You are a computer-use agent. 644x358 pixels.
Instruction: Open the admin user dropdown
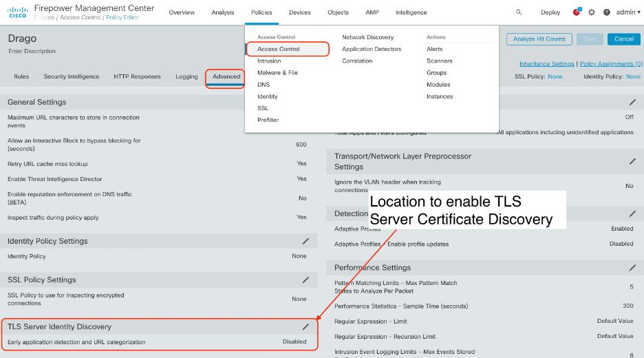coord(628,12)
